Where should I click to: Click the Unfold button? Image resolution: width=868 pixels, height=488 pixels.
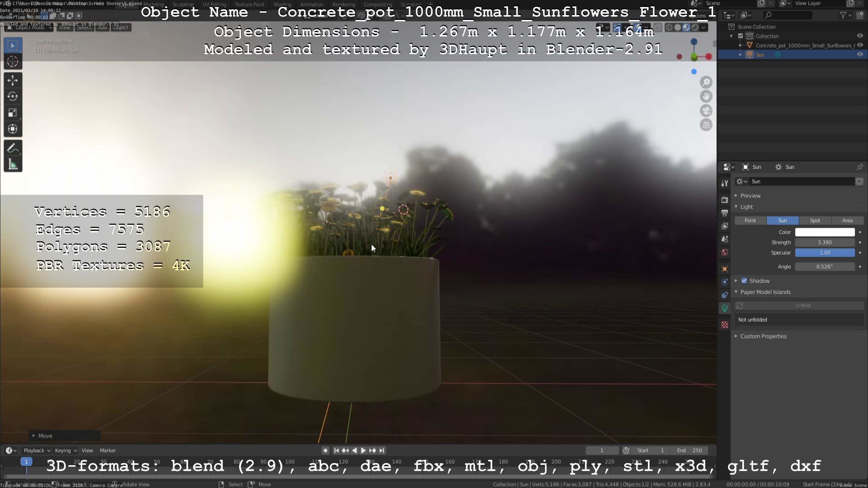[x=799, y=306]
